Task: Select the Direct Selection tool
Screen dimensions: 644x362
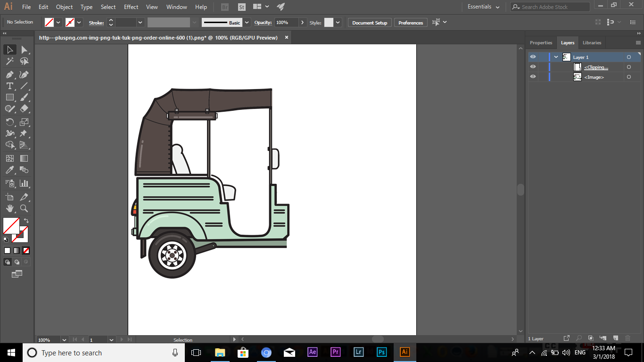Action: [24, 49]
